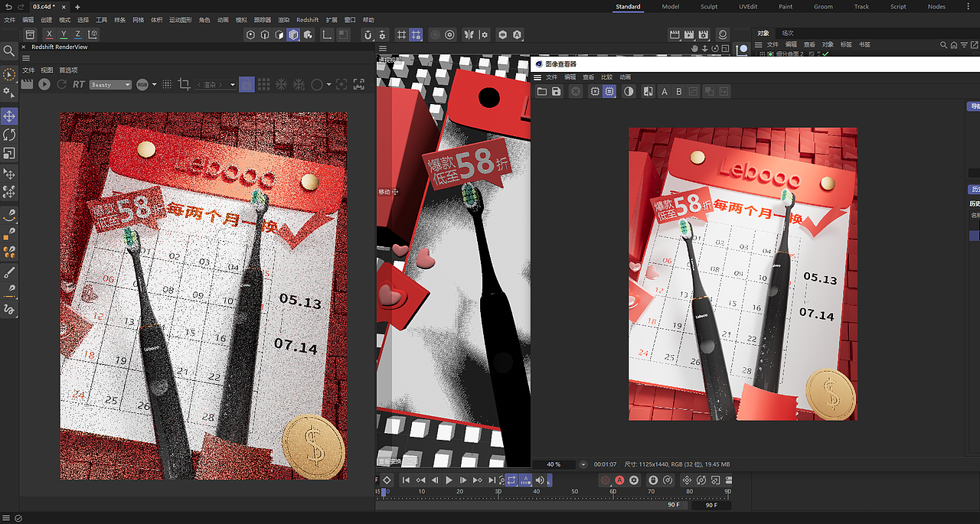980x524 pixels.
Task: Go to the end of the timeline
Action: pyautogui.click(x=492, y=480)
